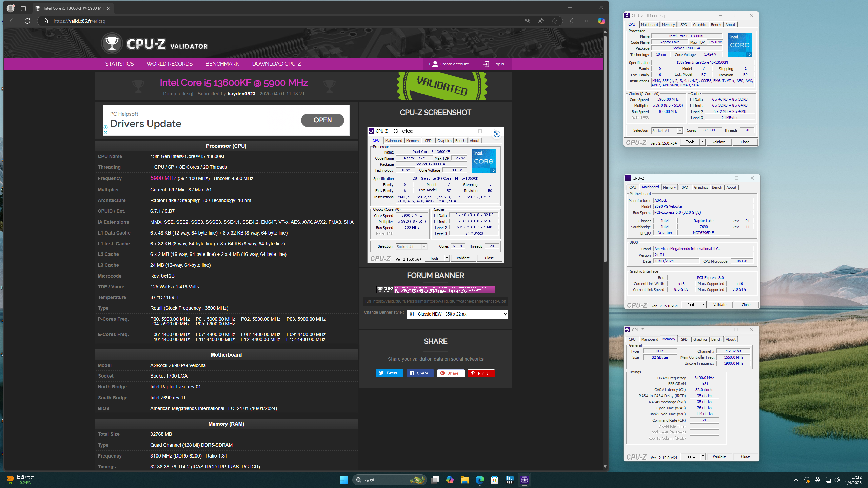Open Tools dropdown arrow in CPU-Z Mainboard window
868x488 pixels.
click(703, 305)
